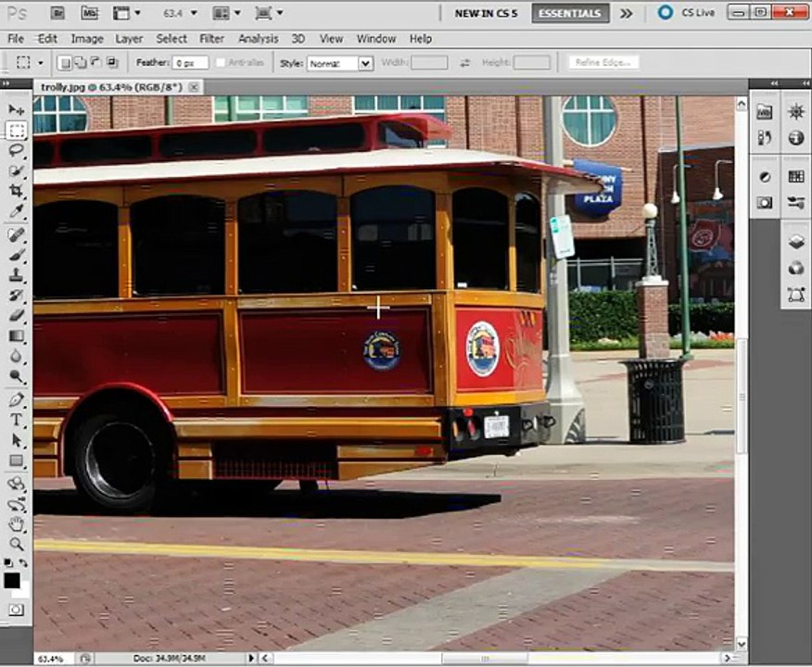Open CS Live services
Screen dimensions: 812x667
(687, 13)
